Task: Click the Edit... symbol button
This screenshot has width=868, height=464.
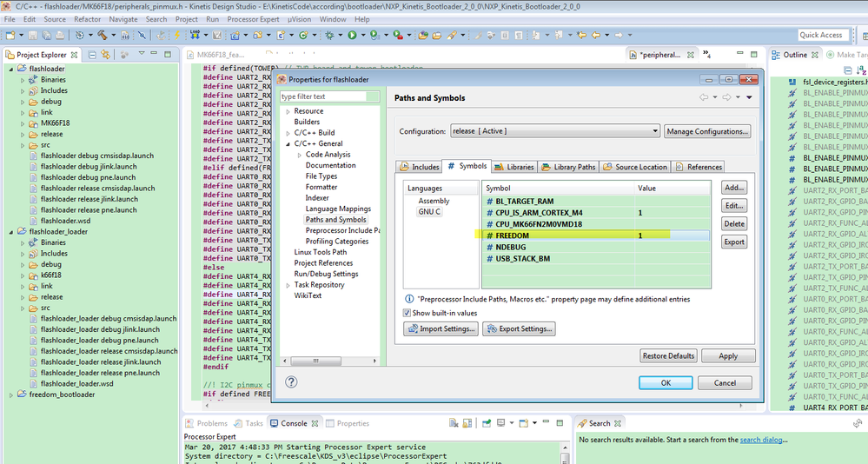Action: [734, 205]
